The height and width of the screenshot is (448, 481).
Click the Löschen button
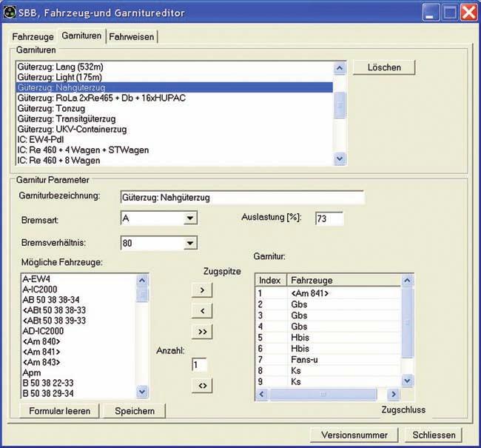tap(384, 67)
